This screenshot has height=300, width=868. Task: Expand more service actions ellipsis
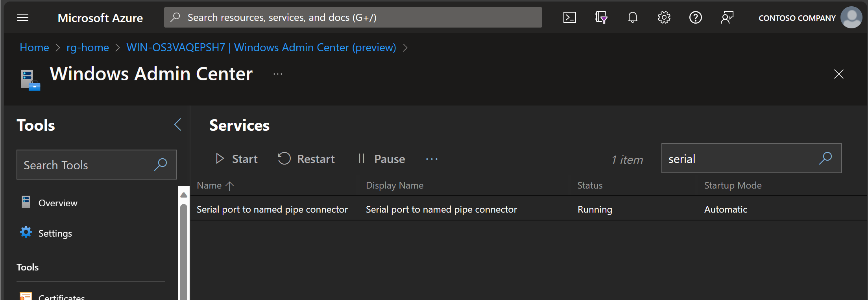click(432, 159)
